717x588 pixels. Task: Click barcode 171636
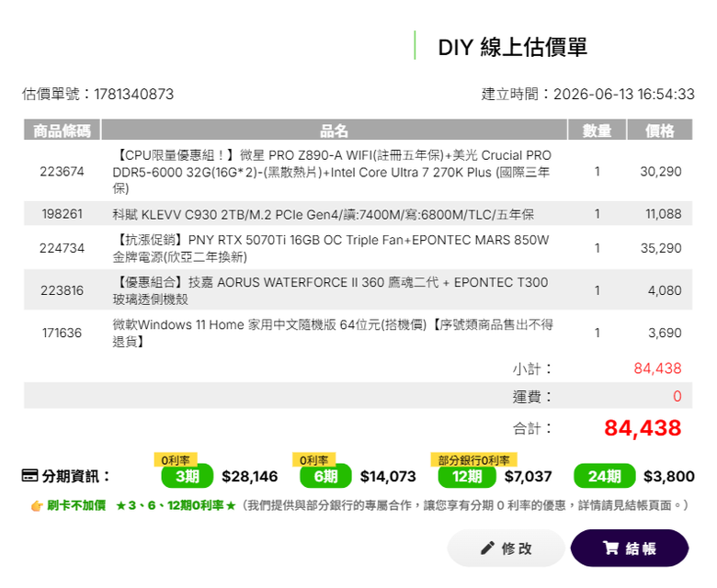[x=62, y=333]
